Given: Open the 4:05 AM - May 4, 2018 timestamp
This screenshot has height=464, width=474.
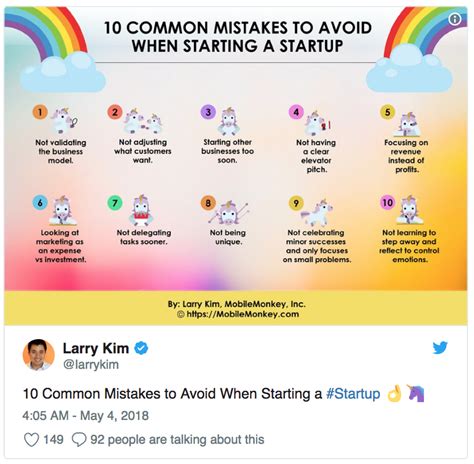Looking at the screenshot, I should point(86,416).
